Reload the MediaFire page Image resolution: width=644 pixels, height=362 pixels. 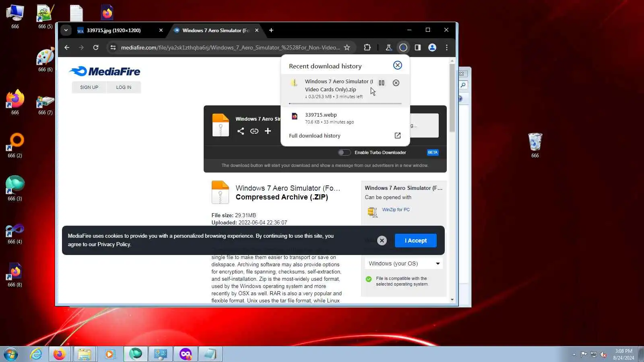96,47
